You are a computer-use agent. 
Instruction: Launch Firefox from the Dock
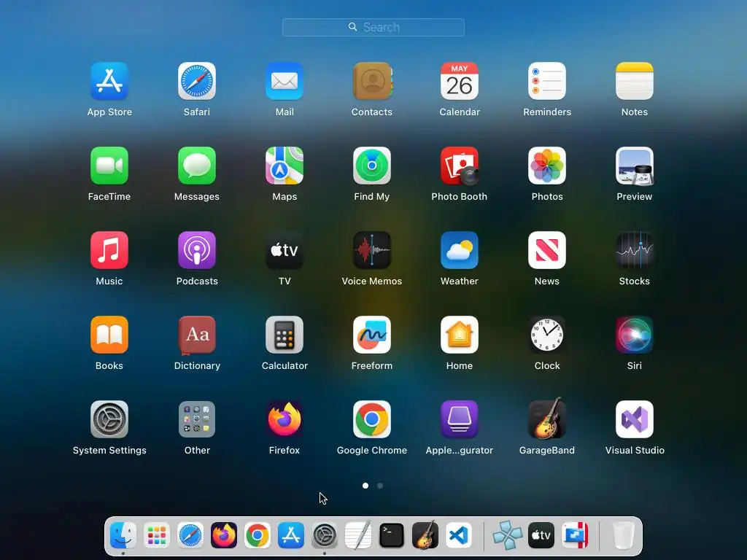[224, 535]
